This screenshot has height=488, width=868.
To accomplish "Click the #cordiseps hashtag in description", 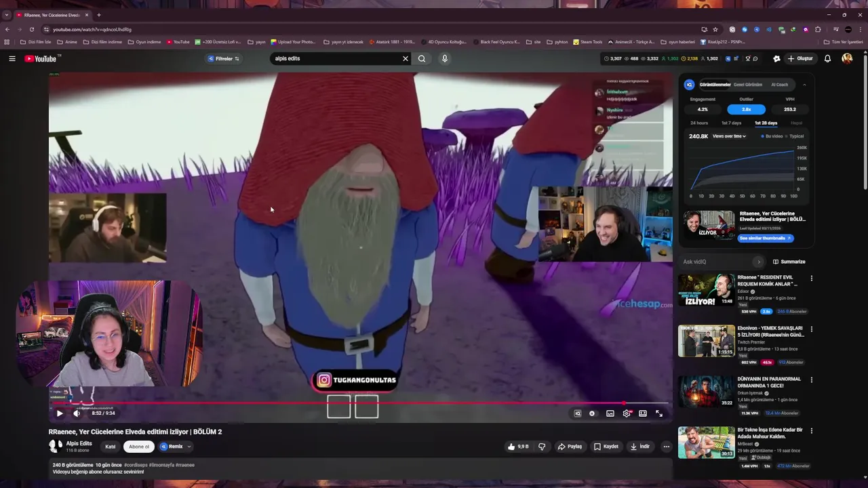I will [x=134, y=465].
